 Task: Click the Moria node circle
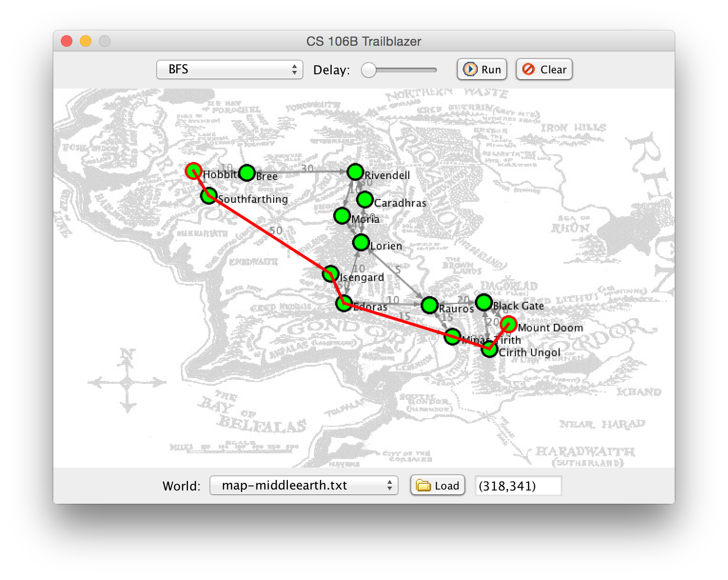[x=342, y=216]
